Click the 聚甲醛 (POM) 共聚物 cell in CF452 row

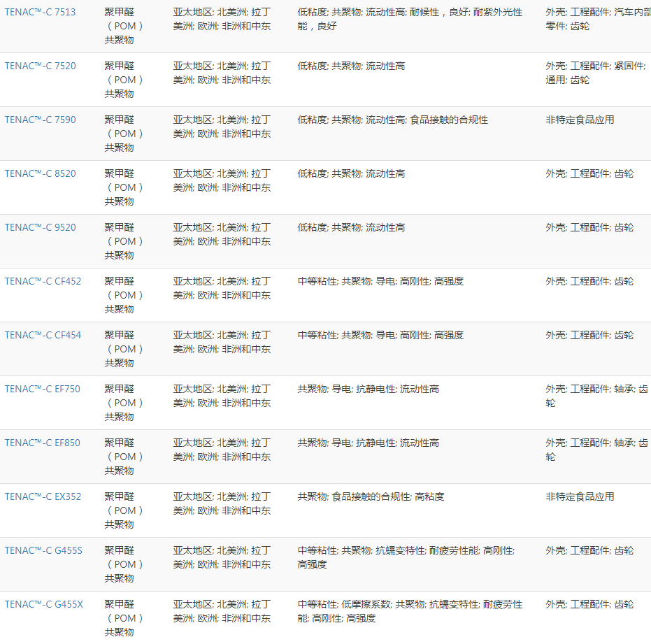click(x=124, y=295)
